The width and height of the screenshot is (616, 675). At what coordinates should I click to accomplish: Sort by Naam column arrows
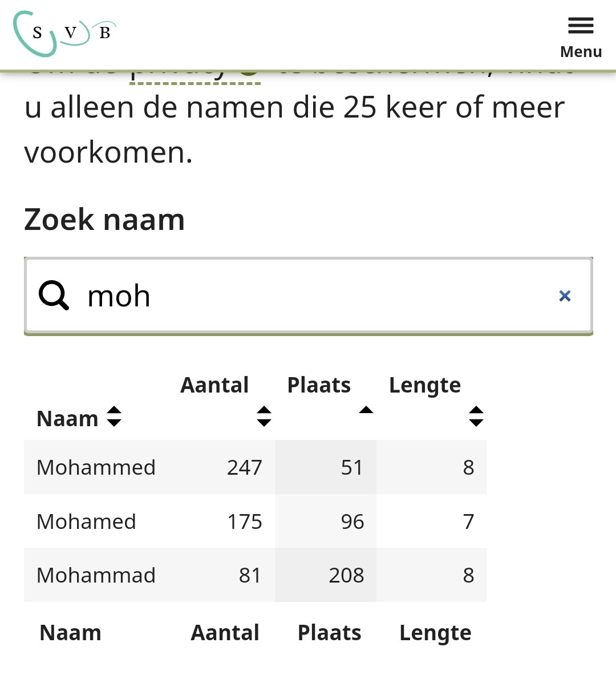pos(114,417)
